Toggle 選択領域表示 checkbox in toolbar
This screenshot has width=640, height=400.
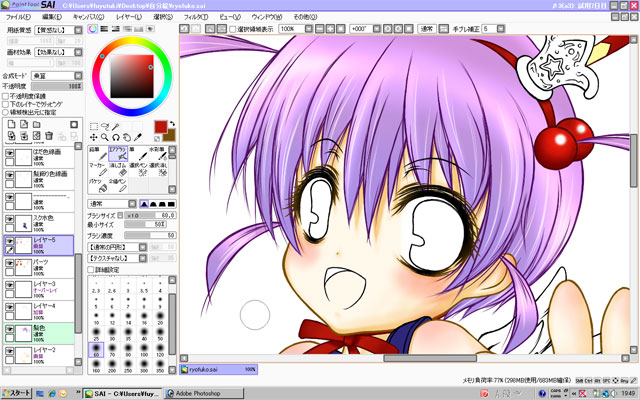click(233, 29)
